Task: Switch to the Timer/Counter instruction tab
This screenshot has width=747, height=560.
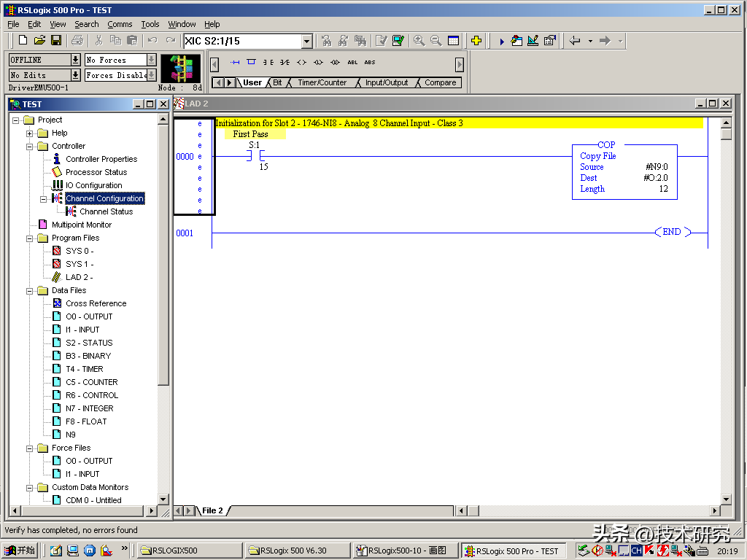Action: [322, 83]
